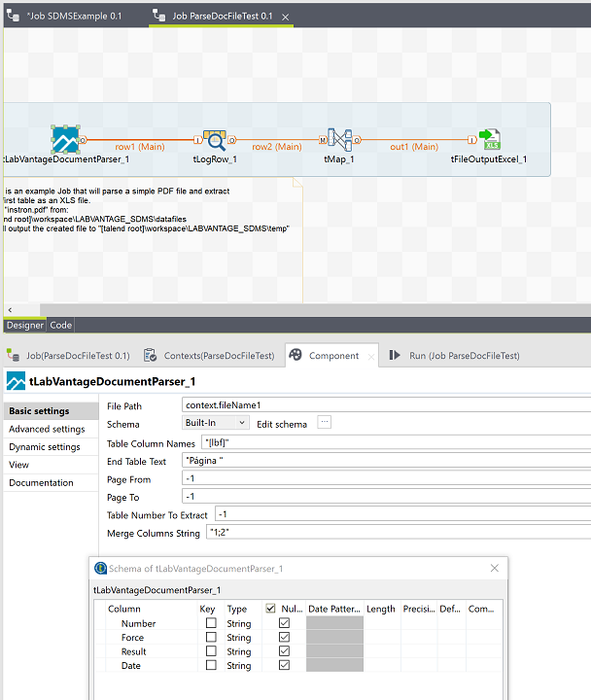Select the row1 (Main) connection label

(x=140, y=147)
